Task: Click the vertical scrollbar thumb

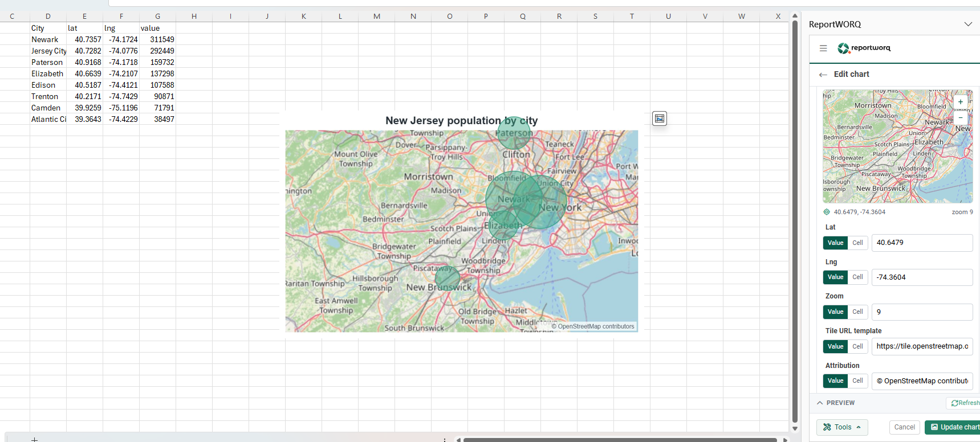Action: 795,222
